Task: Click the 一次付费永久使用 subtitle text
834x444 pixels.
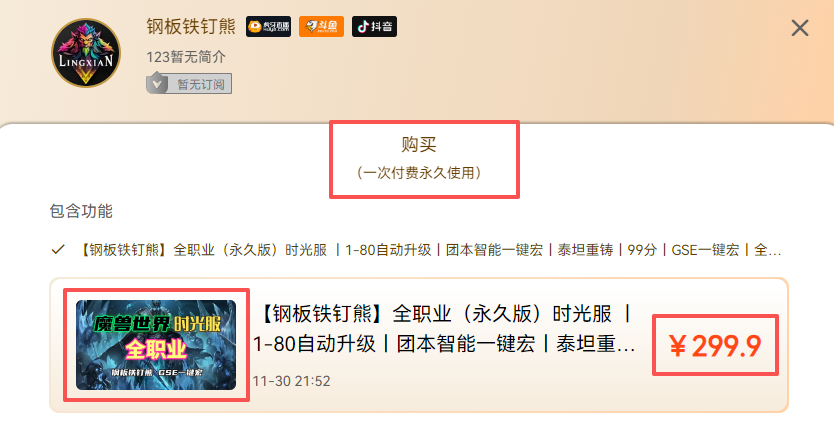Action: pos(420,173)
